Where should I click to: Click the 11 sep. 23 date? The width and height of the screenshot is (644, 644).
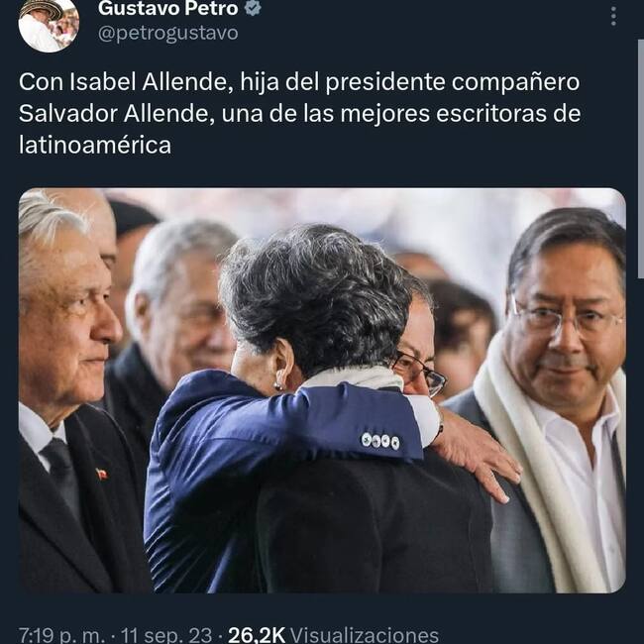[166, 635]
